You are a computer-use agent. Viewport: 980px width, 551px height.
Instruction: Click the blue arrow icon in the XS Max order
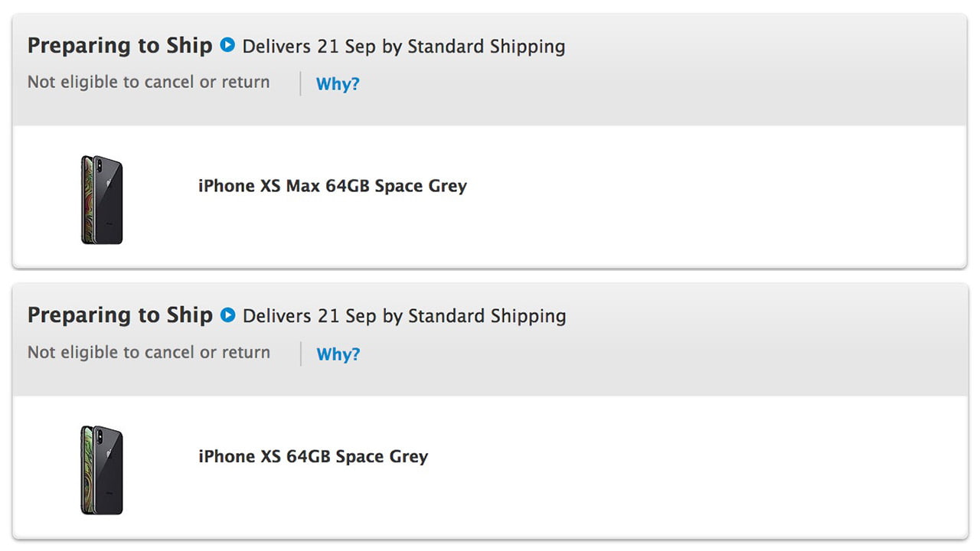pos(227,45)
